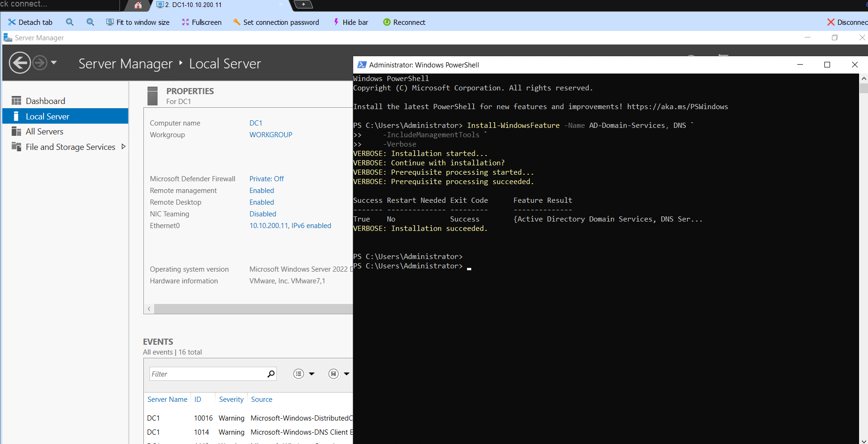Click the DC1 computer name link
868x444 pixels.
[x=256, y=123]
